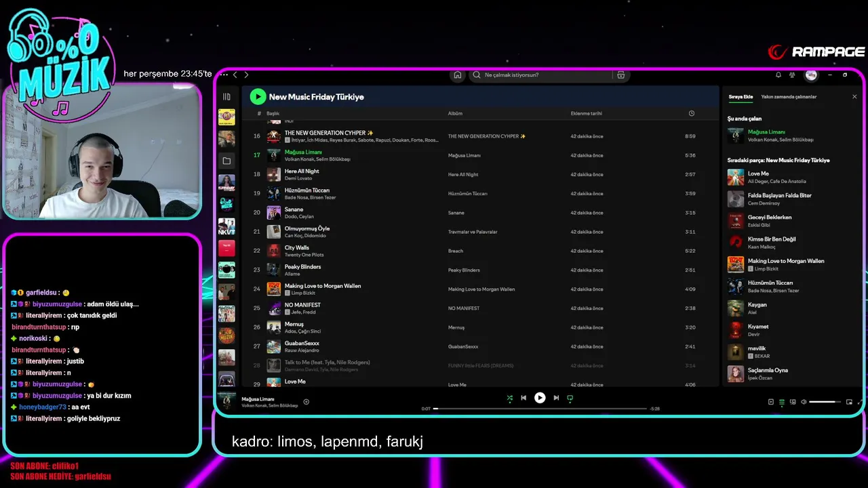Open the notifications bell
Image resolution: width=868 pixels, height=488 pixels.
click(778, 75)
